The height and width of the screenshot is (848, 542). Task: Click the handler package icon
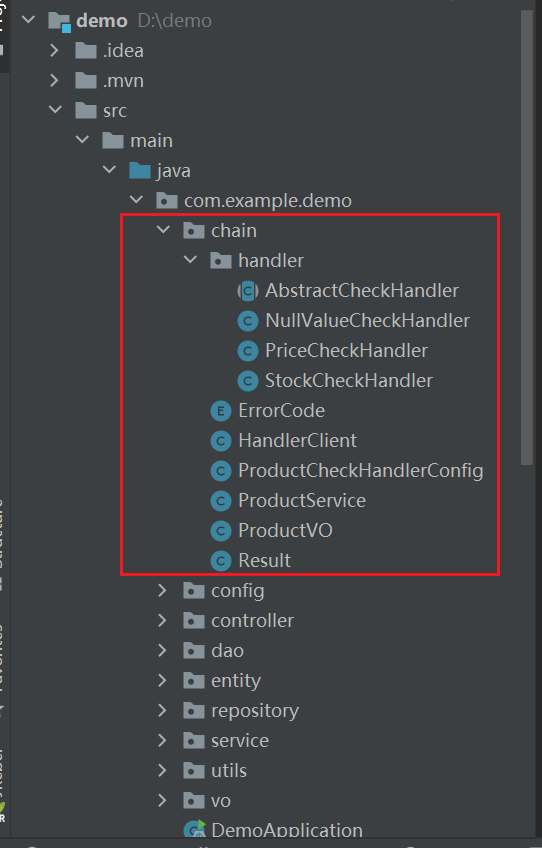221,261
